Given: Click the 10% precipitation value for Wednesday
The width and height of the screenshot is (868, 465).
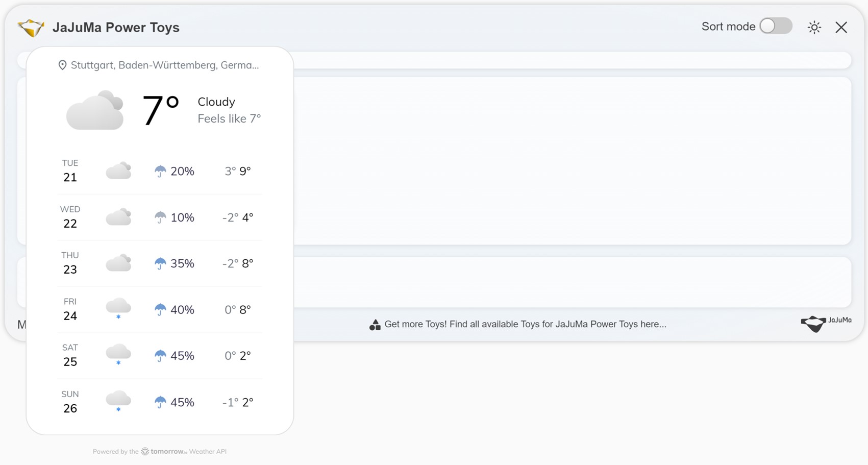Looking at the screenshot, I should (182, 217).
